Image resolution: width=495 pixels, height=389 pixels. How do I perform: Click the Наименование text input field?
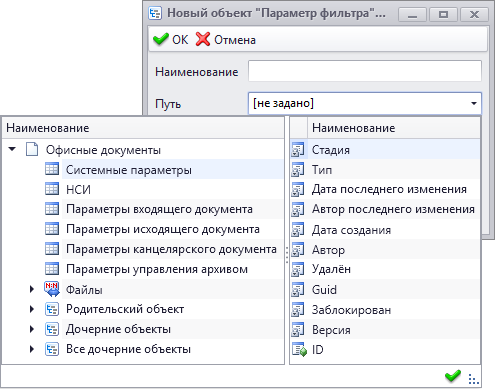(x=365, y=71)
